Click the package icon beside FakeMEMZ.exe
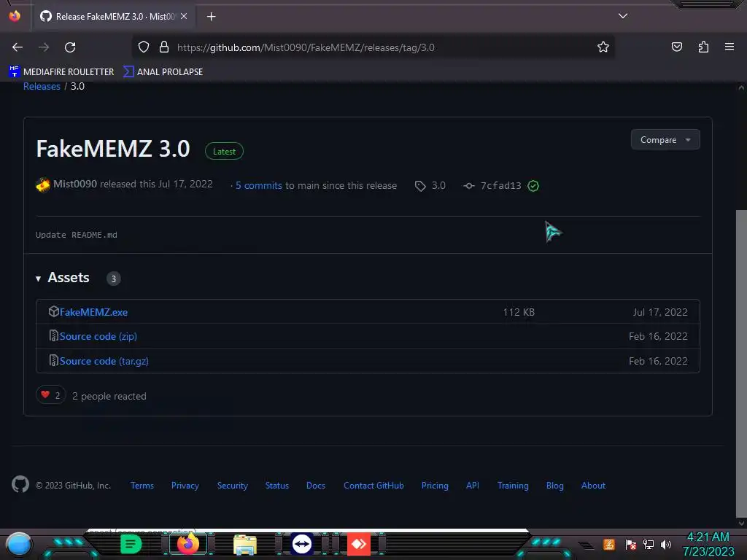 click(x=53, y=311)
